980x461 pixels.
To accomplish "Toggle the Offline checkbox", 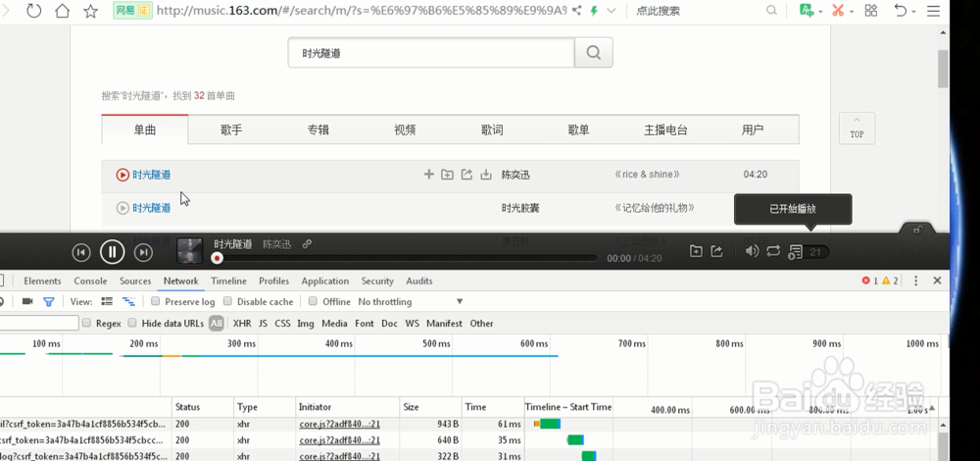I will coord(314,301).
